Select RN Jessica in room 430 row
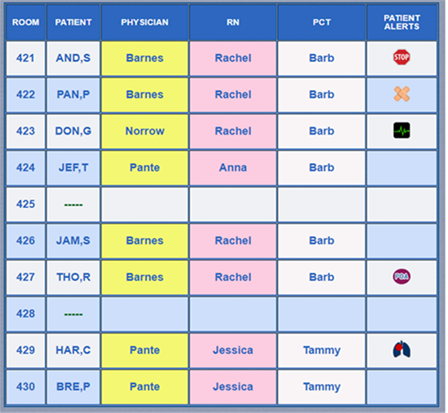 tap(233, 387)
